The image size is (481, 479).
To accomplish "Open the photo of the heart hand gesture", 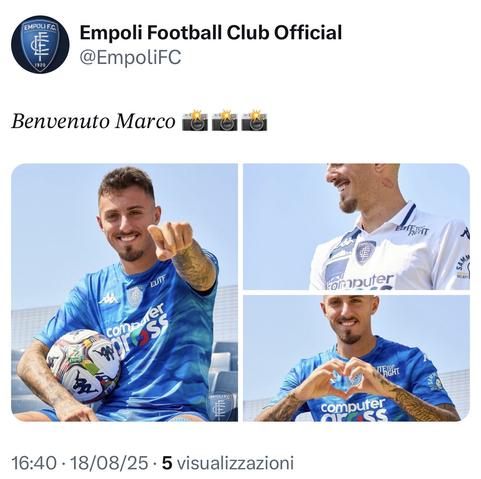I will pyautogui.click(x=356, y=358).
